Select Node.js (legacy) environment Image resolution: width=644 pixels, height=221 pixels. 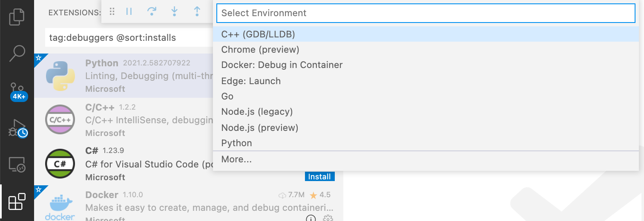pos(257,112)
